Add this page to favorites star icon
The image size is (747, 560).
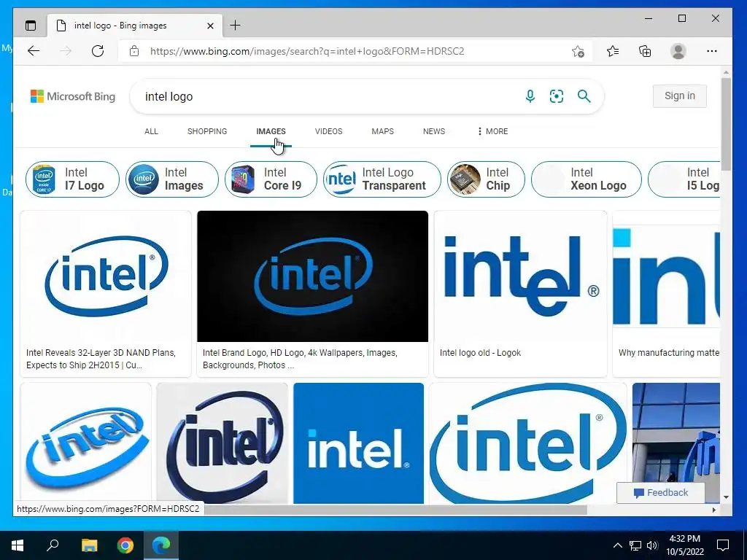click(x=578, y=51)
